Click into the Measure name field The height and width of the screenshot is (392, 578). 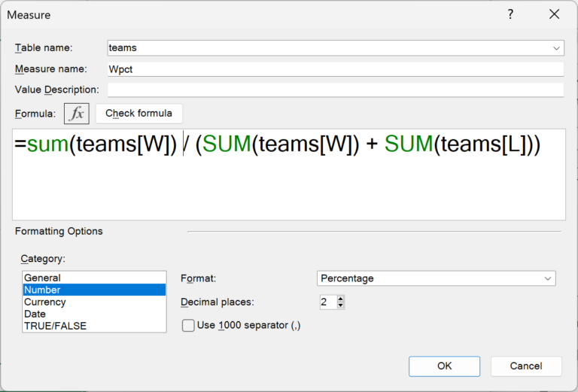click(336, 69)
